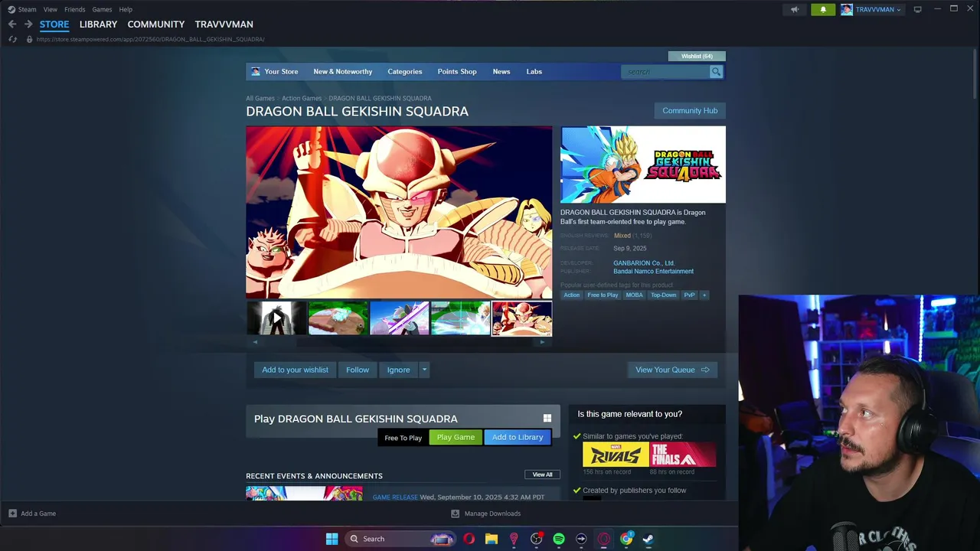Select the cyan blast screenshot thumbnail

pos(461,318)
